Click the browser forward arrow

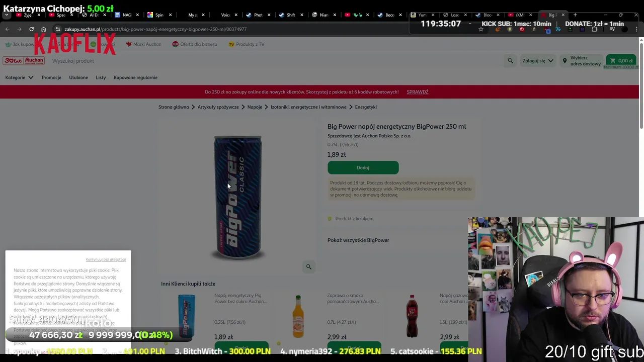coord(19,29)
